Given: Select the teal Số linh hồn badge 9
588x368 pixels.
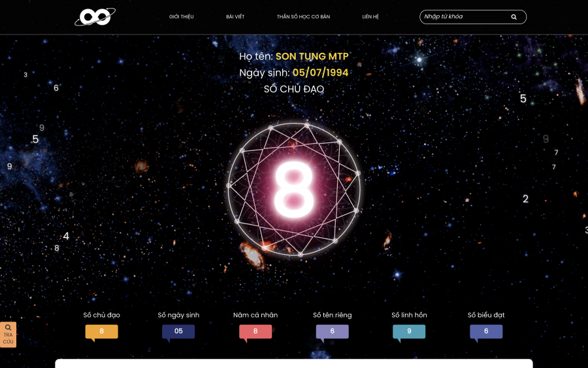Looking at the screenshot, I should [409, 331].
